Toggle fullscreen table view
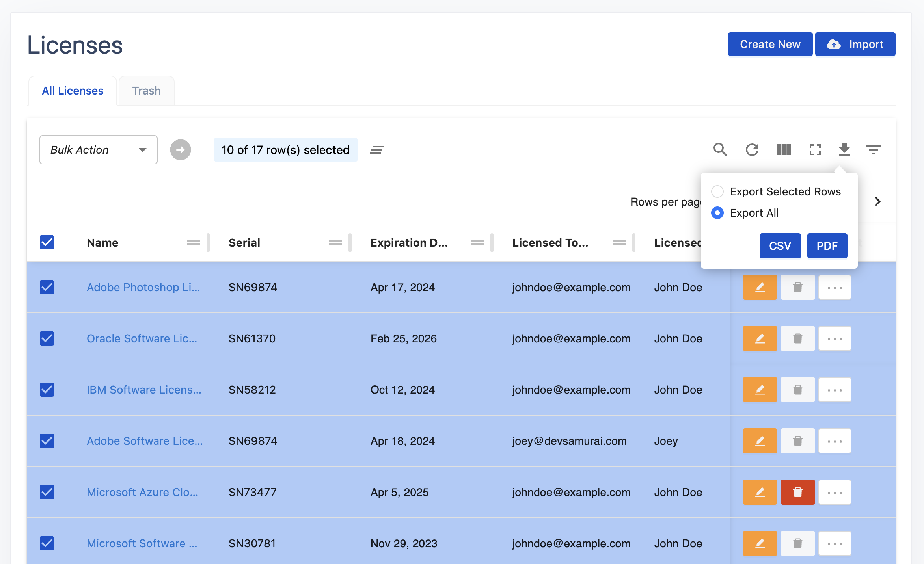The height and width of the screenshot is (565, 924). point(815,150)
